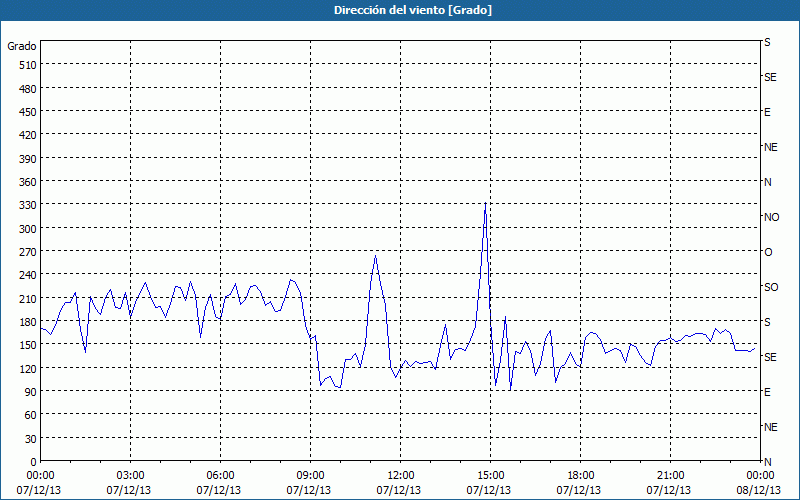Click the 390 value on the left axis

point(28,159)
